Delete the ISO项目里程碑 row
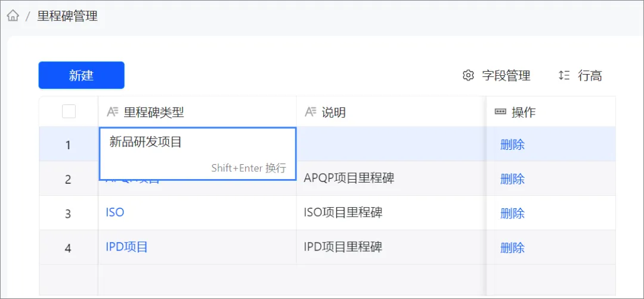Image resolution: width=644 pixels, height=299 pixels. [512, 214]
